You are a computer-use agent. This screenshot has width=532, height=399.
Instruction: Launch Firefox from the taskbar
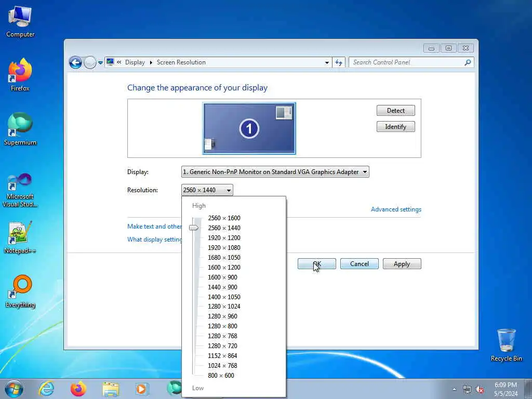pos(78,389)
